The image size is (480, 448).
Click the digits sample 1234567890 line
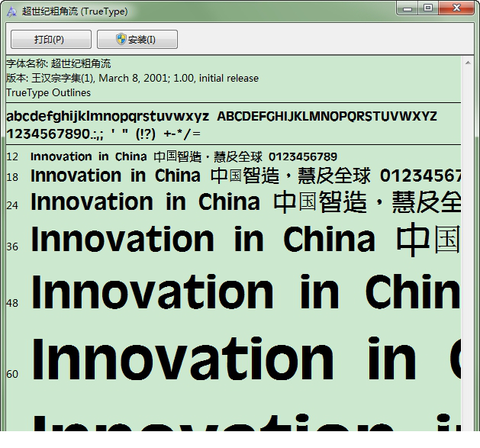click(103, 134)
